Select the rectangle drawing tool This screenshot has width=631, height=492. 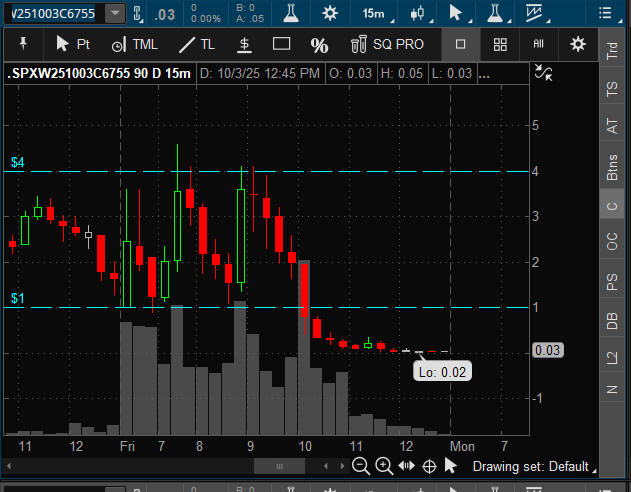pos(281,43)
